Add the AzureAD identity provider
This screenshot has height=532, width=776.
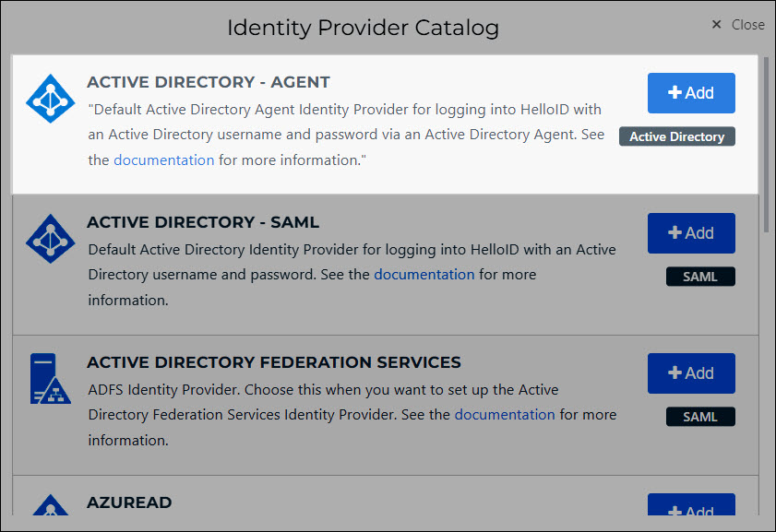[691, 505]
